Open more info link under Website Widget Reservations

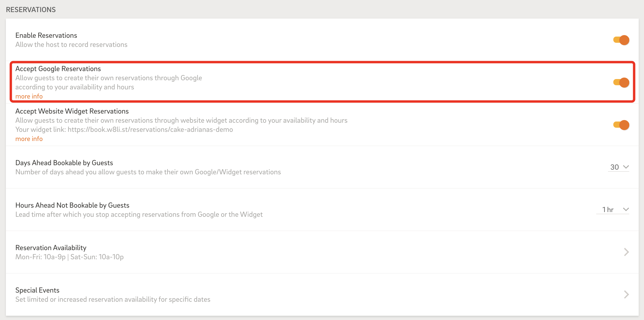click(29, 139)
